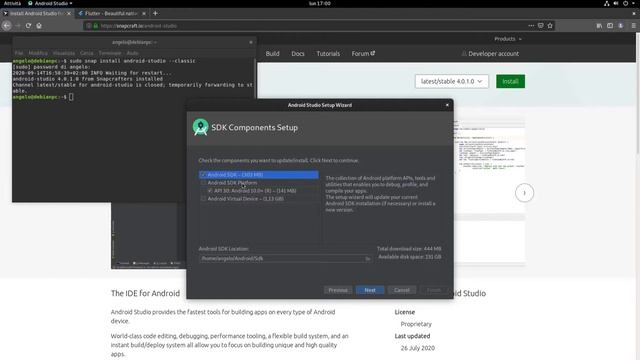Open the Modifica menu in terminal window
Image resolution: width=640 pixels, height=360 pixels.
tap(38, 53)
